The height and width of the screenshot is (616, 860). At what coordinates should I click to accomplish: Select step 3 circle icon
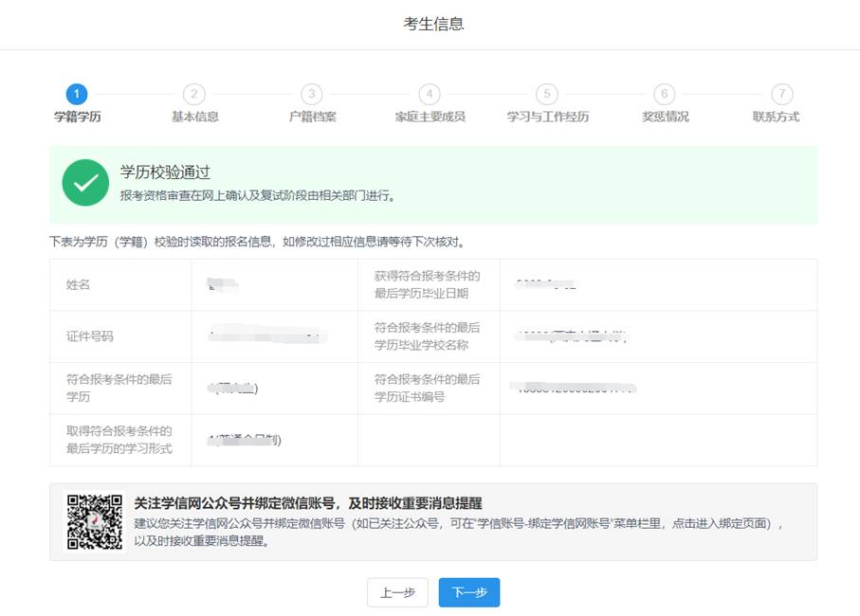point(312,94)
